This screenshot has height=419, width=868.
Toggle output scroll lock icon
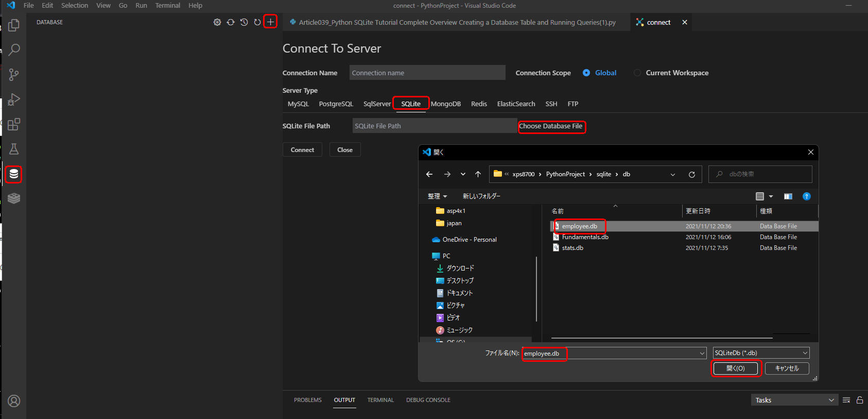(860, 400)
